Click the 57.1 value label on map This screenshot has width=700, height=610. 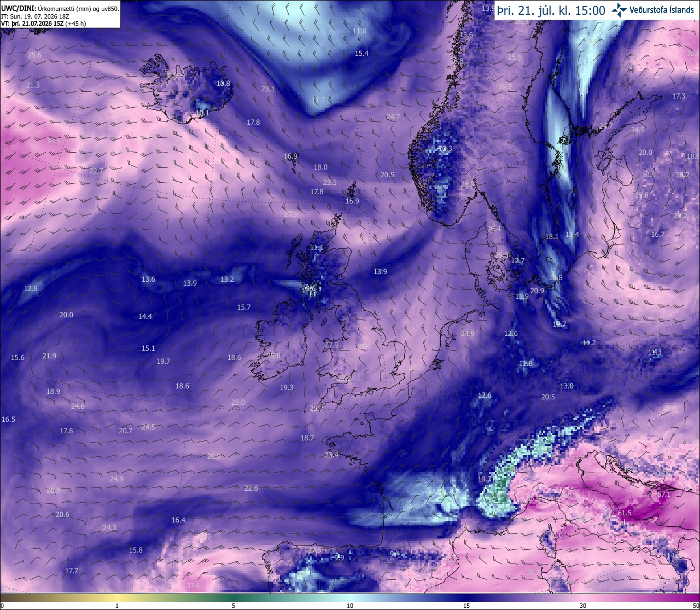tap(663, 495)
